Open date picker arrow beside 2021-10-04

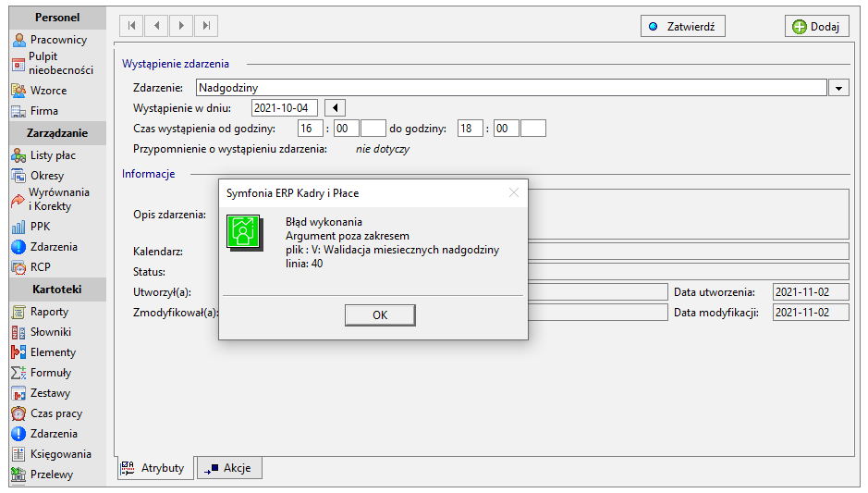click(335, 107)
